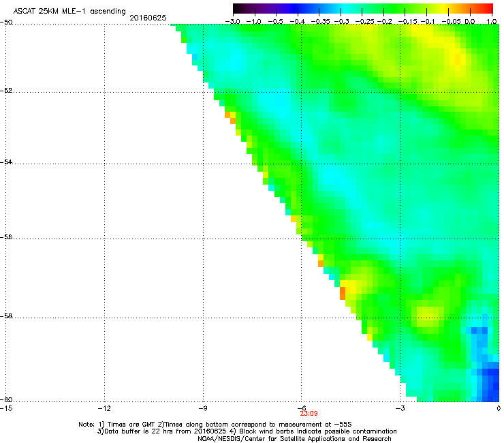504x443 pixels.
Task: Select the 20160625 date under the title
Action: pyautogui.click(x=148, y=18)
